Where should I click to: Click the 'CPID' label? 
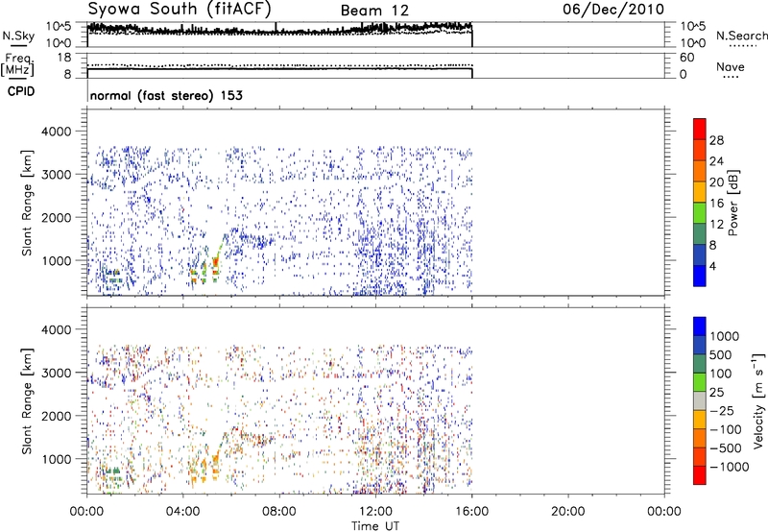tap(20, 91)
